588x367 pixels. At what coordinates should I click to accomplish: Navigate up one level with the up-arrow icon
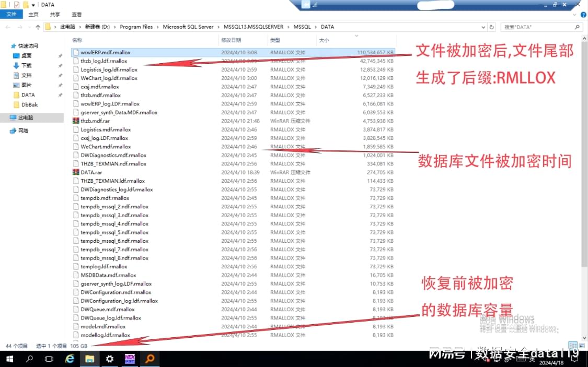pos(38,27)
